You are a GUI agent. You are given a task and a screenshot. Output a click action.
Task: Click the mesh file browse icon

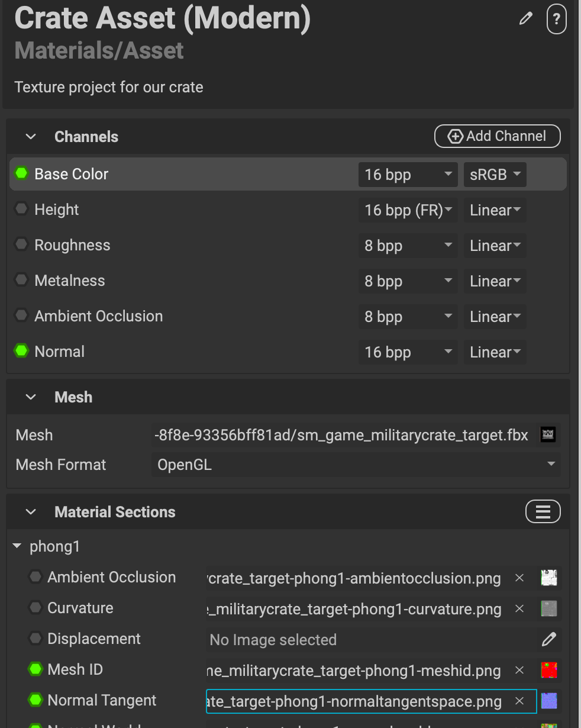(x=548, y=435)
